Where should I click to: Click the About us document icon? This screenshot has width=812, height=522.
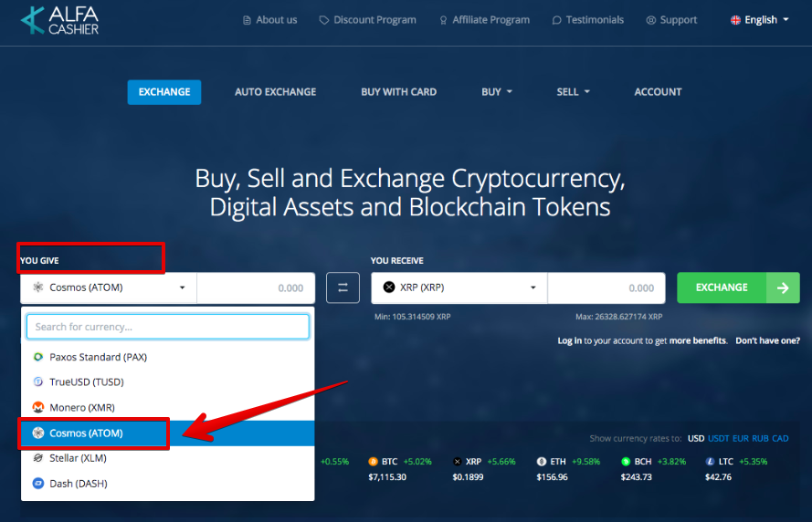(247, 20)
